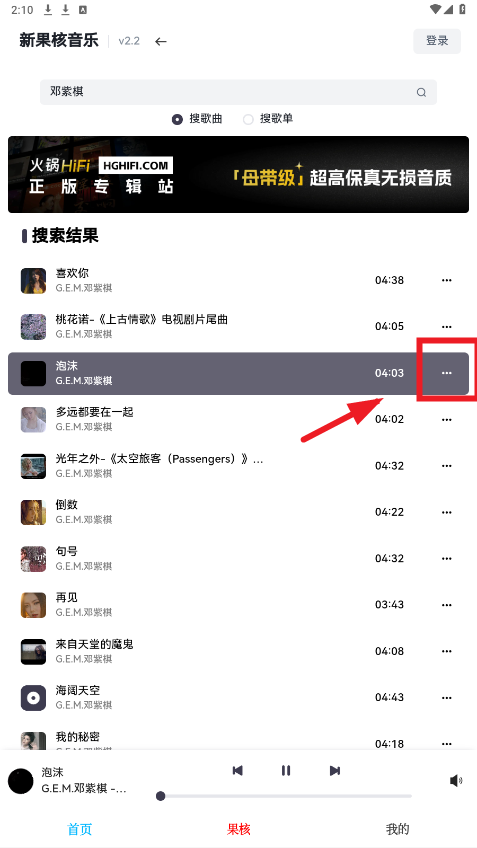The height and width of the screenshot is (848, 477).
Task: Open more options for 泡沫
Action: [447, 373]
